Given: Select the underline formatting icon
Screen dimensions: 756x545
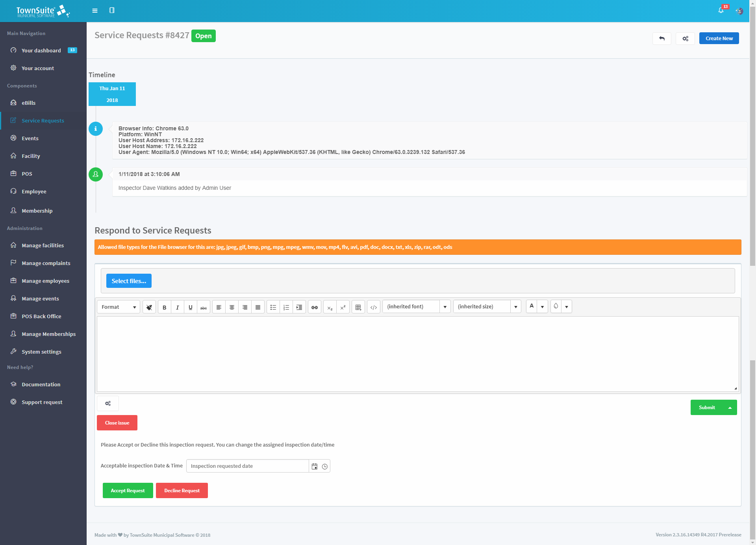Looking at the screenshot, I should pyautogui.click(x=191, y=307).
